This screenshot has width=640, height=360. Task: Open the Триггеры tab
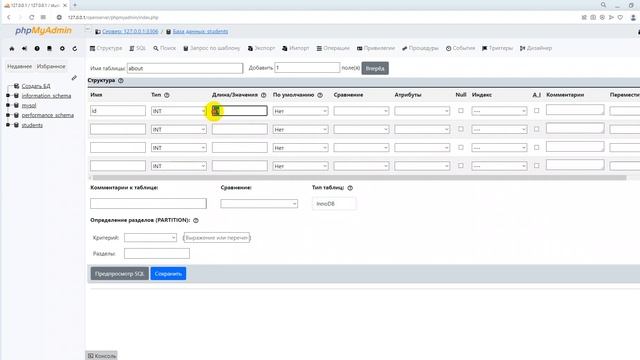click(498, 48)
